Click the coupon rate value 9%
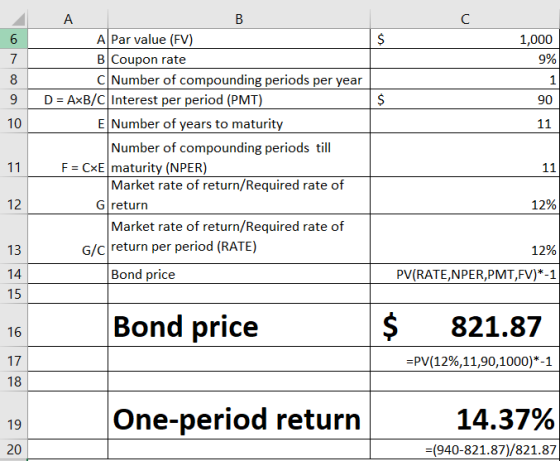 tap(465, 59)
